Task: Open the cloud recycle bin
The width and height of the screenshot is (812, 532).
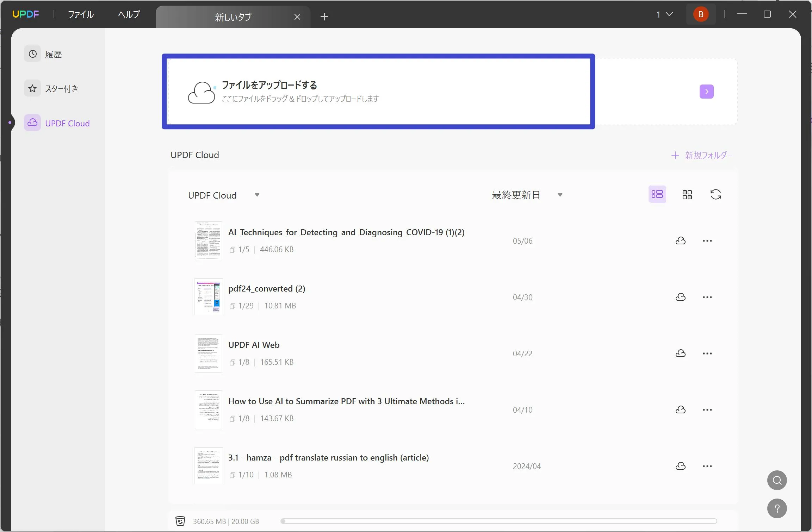Action: coord(180,521)
